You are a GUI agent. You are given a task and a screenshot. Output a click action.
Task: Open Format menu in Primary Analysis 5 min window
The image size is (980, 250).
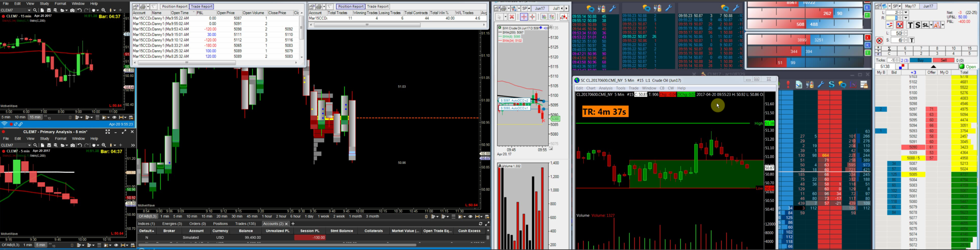click(61, 138)
